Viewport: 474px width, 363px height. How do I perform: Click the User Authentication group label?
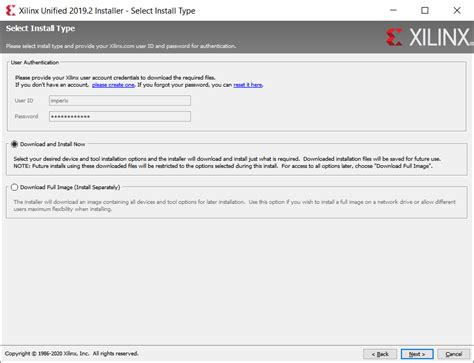pyautogui.click(x=35, y=62)
